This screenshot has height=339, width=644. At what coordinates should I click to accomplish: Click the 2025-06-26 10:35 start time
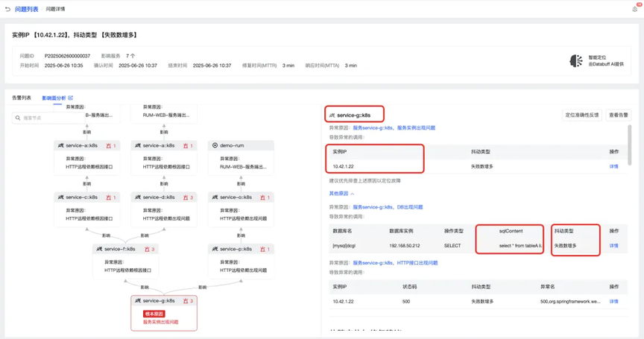pos(63,66)
